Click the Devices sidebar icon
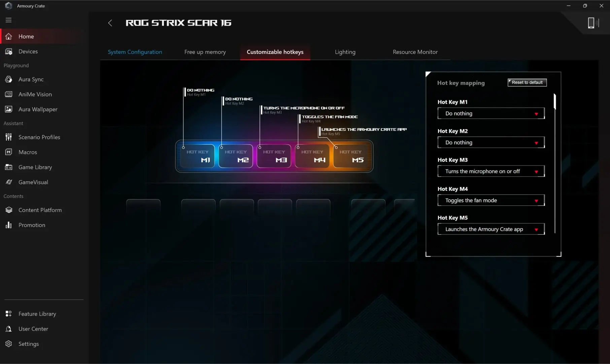The height and width of the screenshot is (364, 610). click(9, 51)
